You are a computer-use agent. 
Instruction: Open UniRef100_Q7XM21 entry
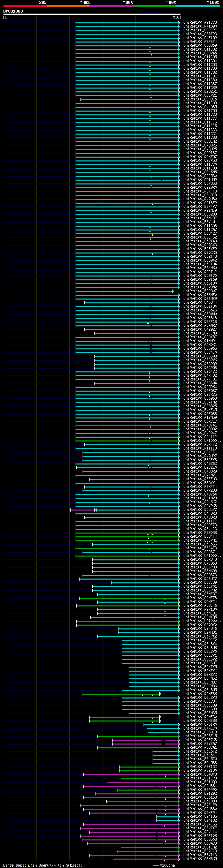200,475
